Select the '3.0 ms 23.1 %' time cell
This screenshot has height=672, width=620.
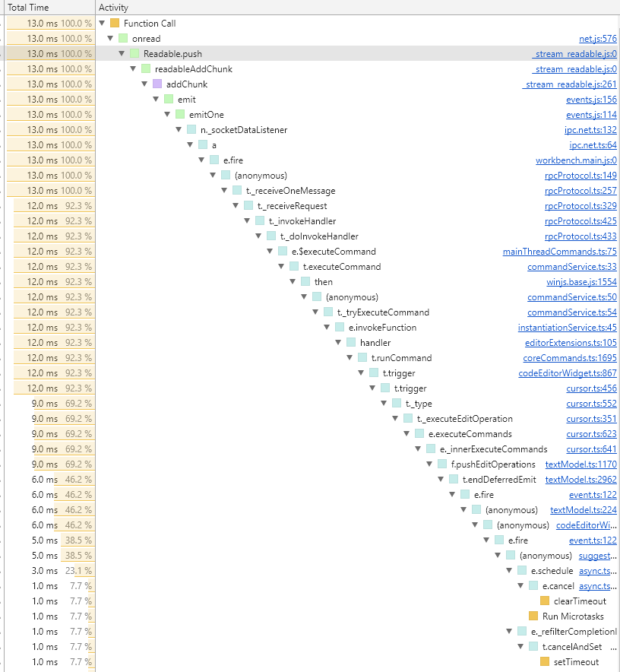[x=49, y=571]
